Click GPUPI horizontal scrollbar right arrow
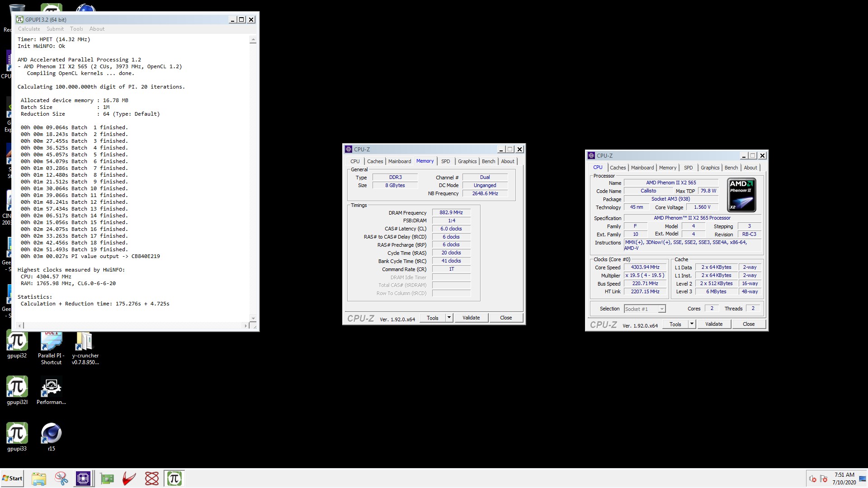This screenshot has width=868, height=488. [x=246, y=325]
